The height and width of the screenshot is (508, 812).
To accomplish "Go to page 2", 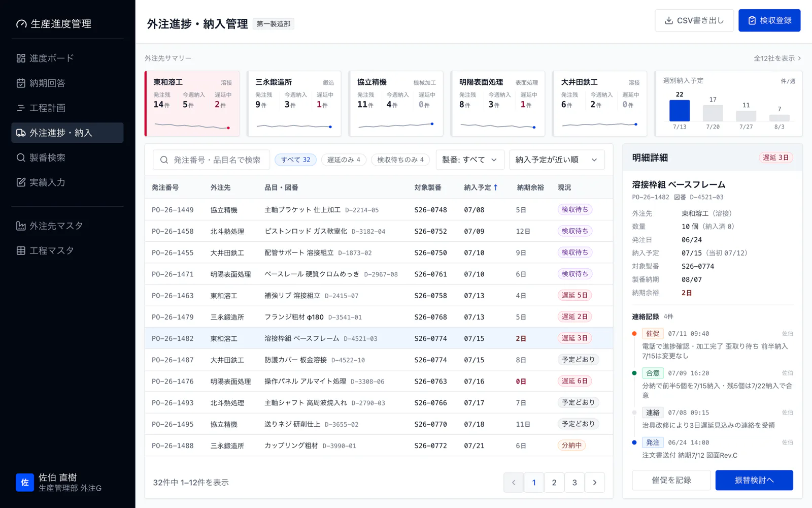I will (x=554, y=483).
